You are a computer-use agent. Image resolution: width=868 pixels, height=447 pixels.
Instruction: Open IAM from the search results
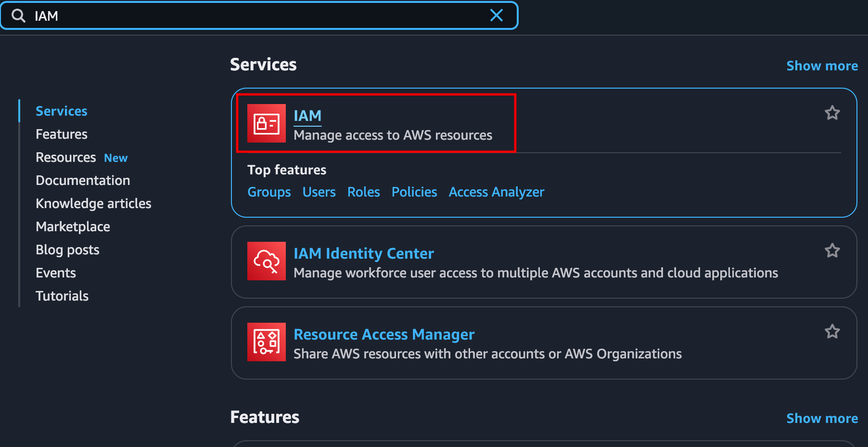coord(308,115)
